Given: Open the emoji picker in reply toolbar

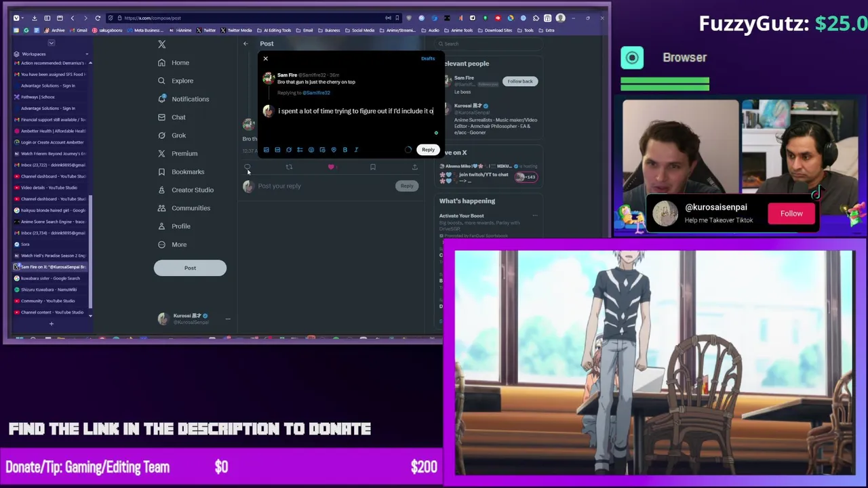Looking at the screenshot, I should (x=311, y=150).
